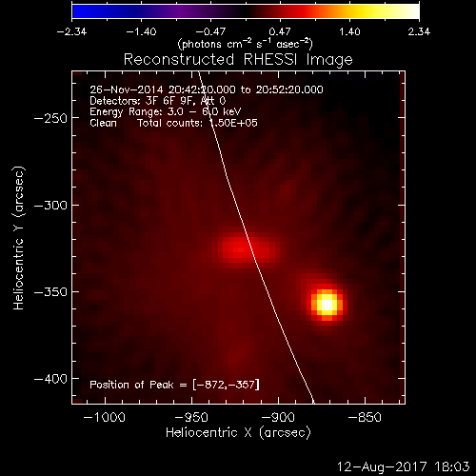This screenshot has height=476, width=476.
Task: Click the -1000 X axis tick label
Action: pyautogui.click(x=105, y=417)
